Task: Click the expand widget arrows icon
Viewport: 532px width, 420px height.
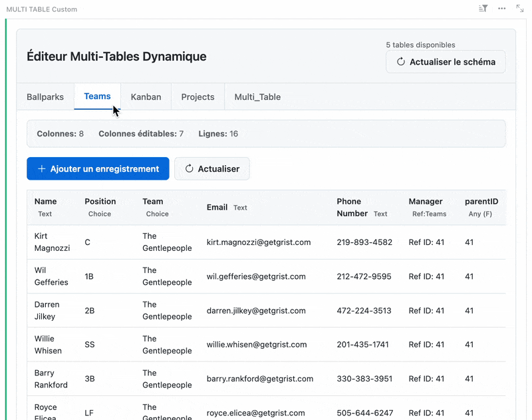Action: [519, 9]
